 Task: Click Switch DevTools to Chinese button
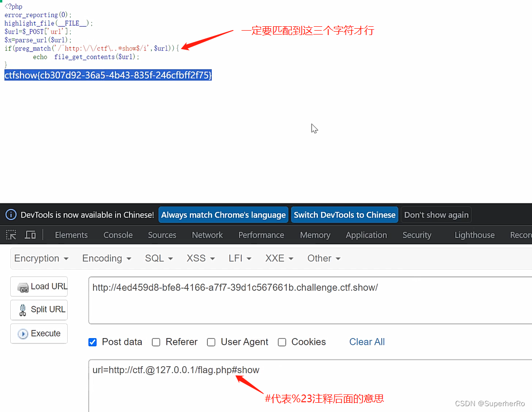(345, 215)
